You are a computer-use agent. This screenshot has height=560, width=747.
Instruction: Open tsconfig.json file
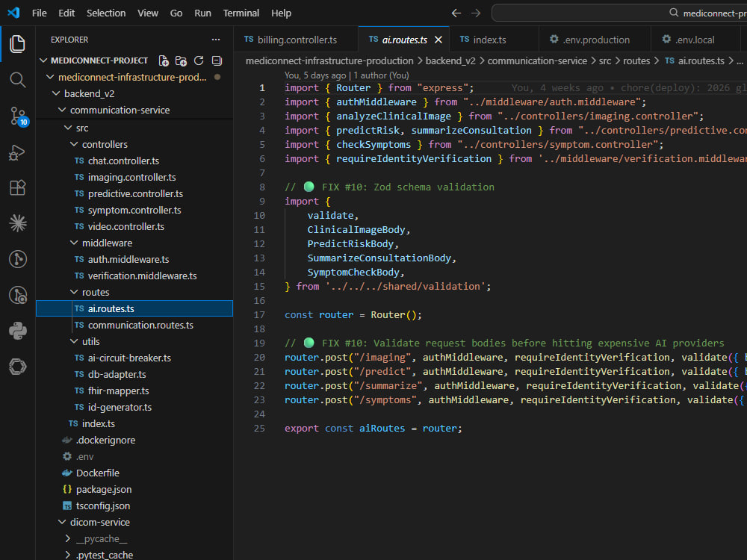(x=102, y=505)
